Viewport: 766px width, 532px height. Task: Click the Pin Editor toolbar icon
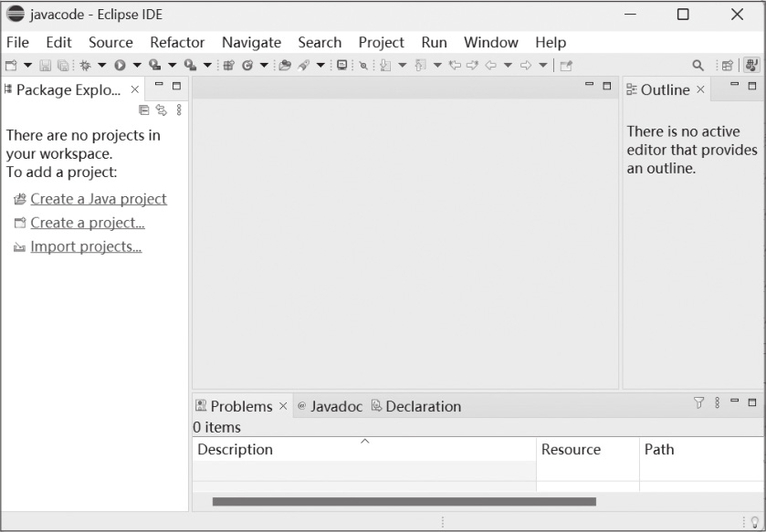566,65
